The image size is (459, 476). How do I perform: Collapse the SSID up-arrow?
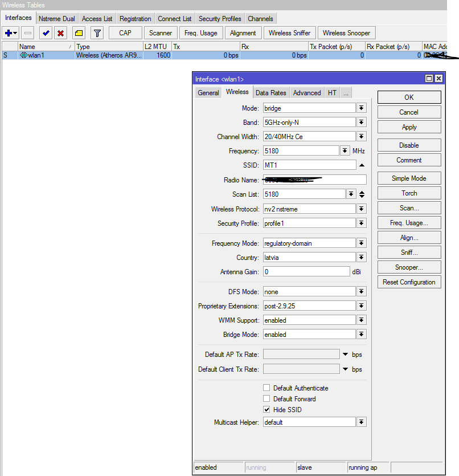click(362, 165)
